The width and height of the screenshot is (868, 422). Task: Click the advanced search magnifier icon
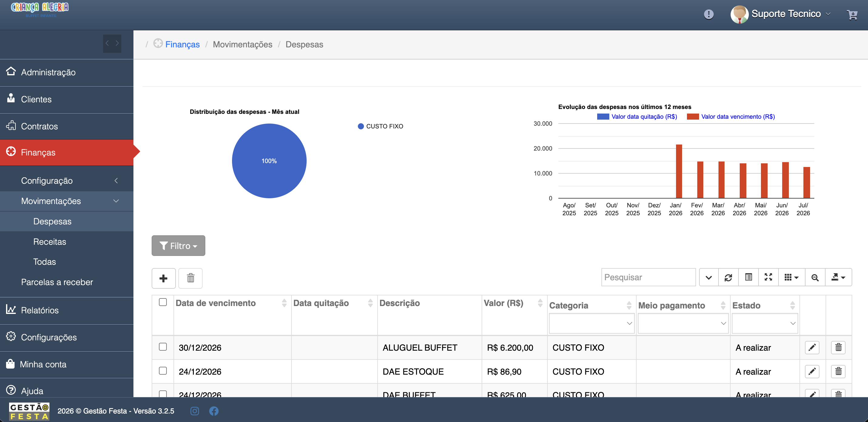point(815,277)
